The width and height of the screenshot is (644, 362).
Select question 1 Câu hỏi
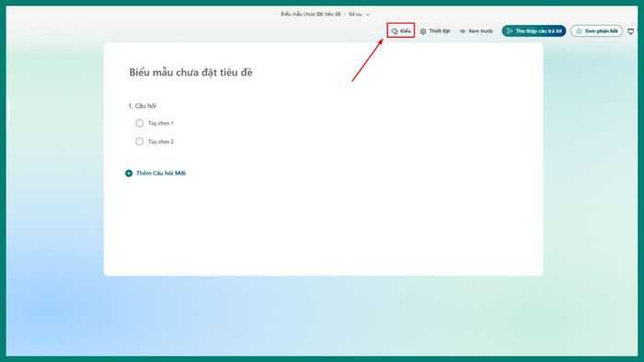pyautogui.click(x=142, y=106)
